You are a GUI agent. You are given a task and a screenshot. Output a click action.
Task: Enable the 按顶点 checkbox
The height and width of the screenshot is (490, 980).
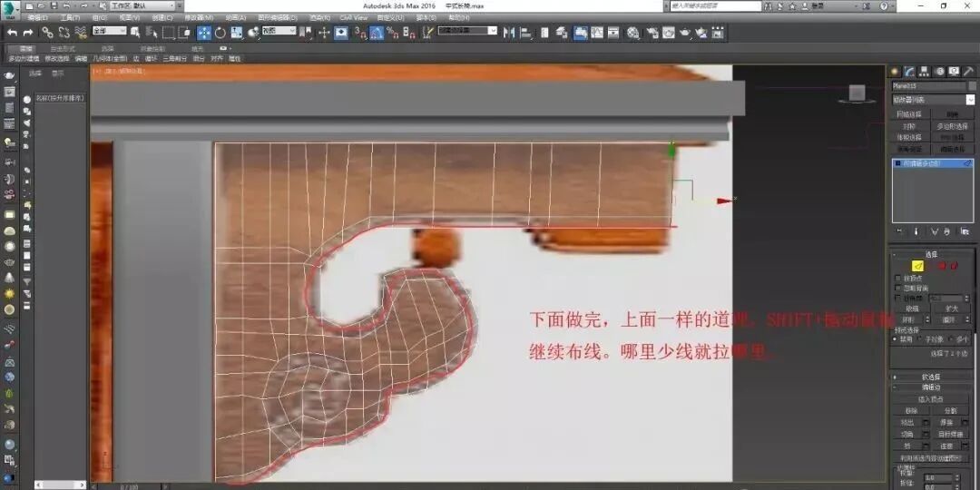pyautogui.click(x=898, y=279)
